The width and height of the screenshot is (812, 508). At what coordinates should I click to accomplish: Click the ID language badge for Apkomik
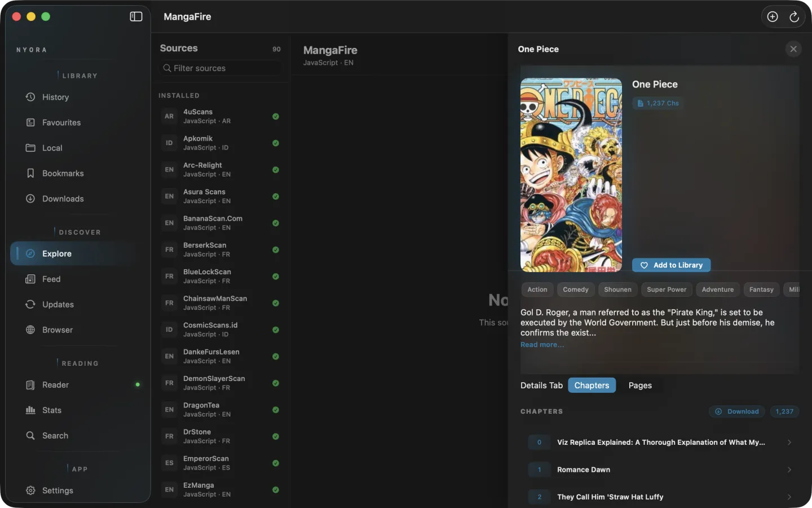[169, 143]
